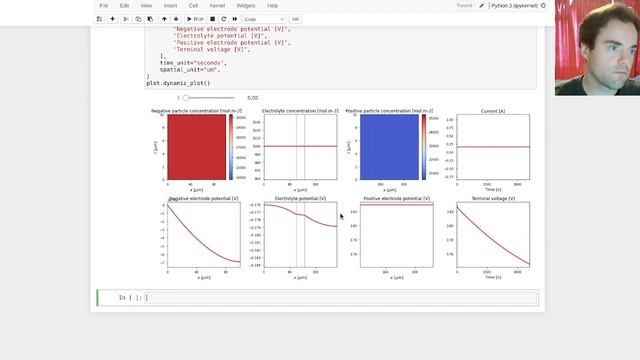Cut the selected cell using the scissors icon
Image resolution: width=640 pixels, height=360 pixels.
click(126, 19)
